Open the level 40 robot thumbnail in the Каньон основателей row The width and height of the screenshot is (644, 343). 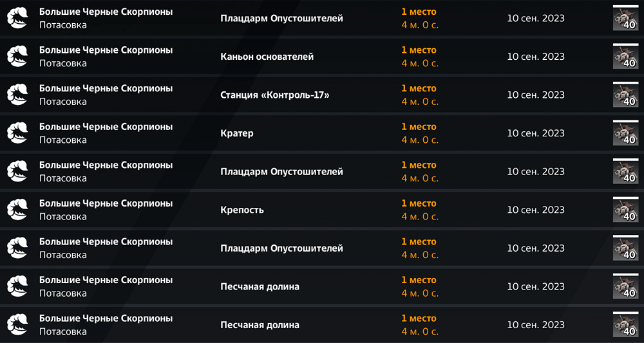(624, 57)
